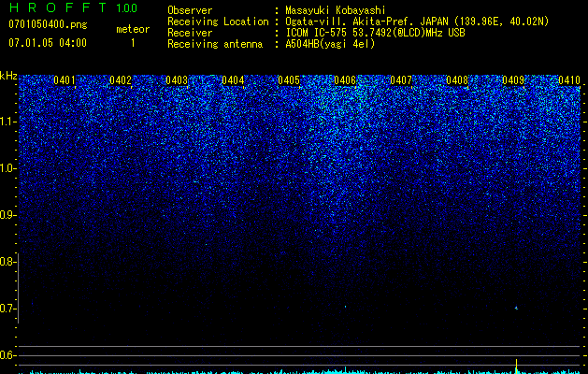Click the meteor echo dot near 0409
588x374 pixels.
(516, 308)
